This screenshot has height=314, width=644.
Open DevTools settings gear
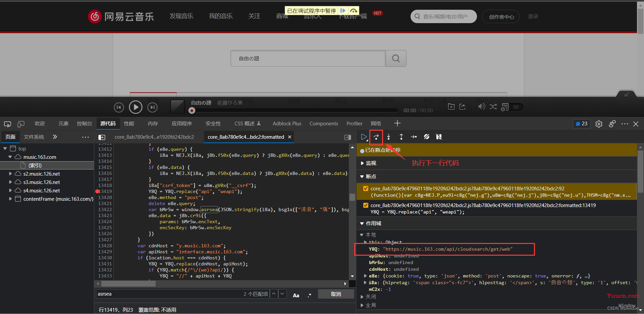599,124
